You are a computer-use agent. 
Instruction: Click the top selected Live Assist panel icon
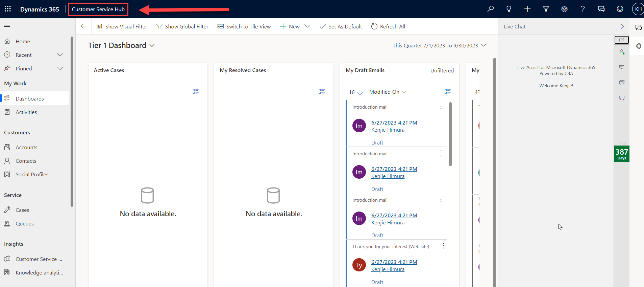point(621,40)
